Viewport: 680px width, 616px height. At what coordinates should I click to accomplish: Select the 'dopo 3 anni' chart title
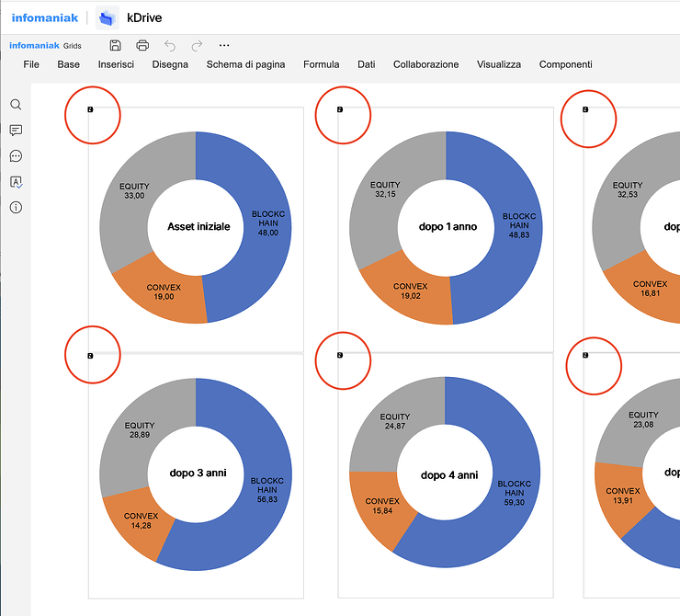[198, 473]
